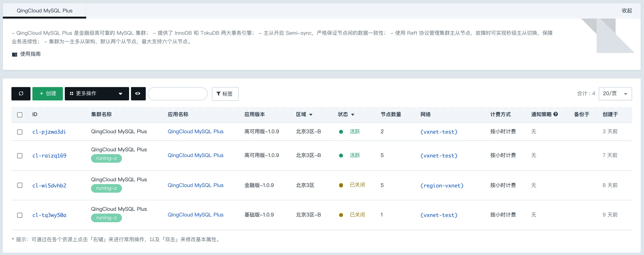
Task: Click the eye column-visibility icon
Action: click(x=138, y=93)
